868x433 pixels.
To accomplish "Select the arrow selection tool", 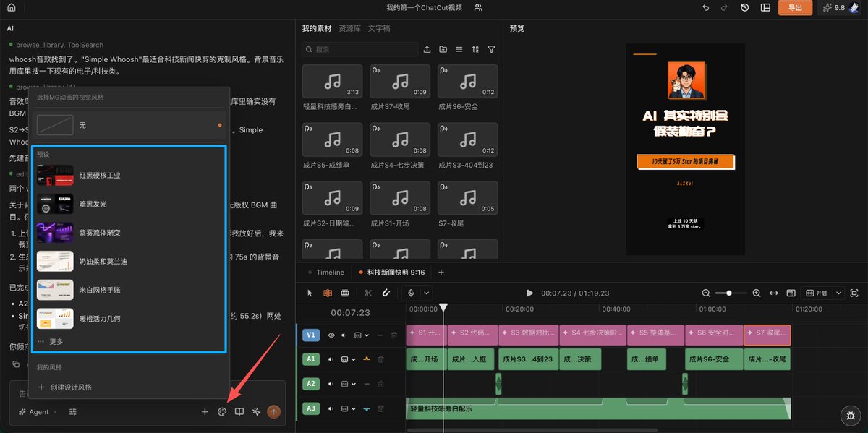I will (310, 293).
